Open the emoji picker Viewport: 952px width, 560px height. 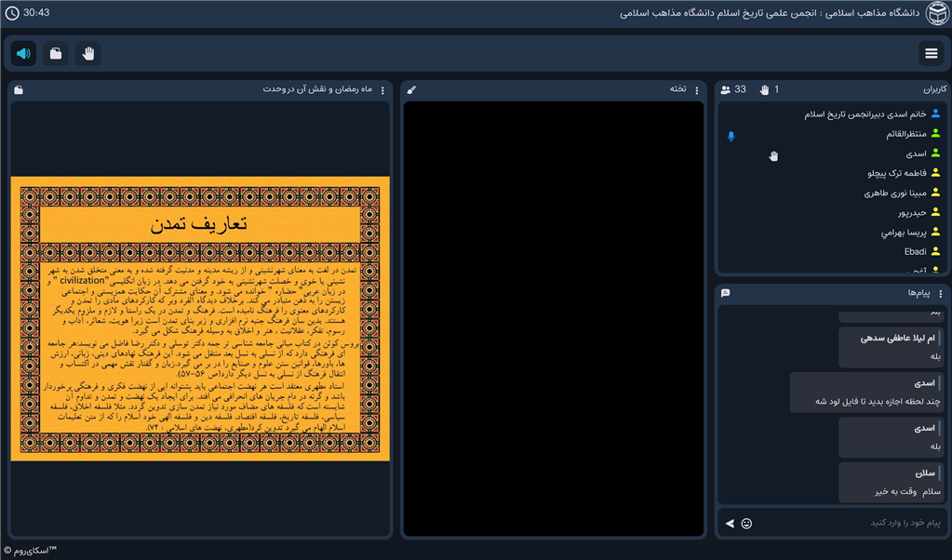(x=746, y=524)
